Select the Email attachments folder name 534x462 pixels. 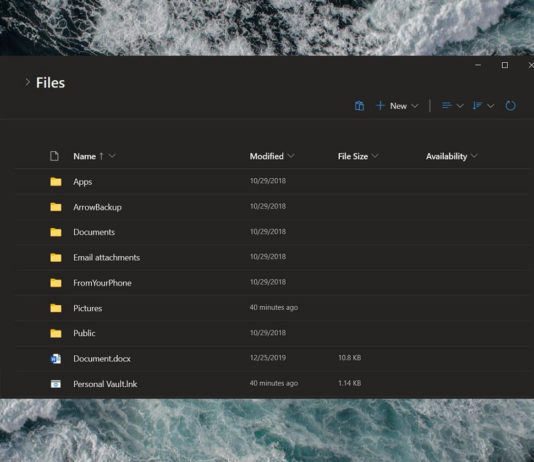click(107, 258)
